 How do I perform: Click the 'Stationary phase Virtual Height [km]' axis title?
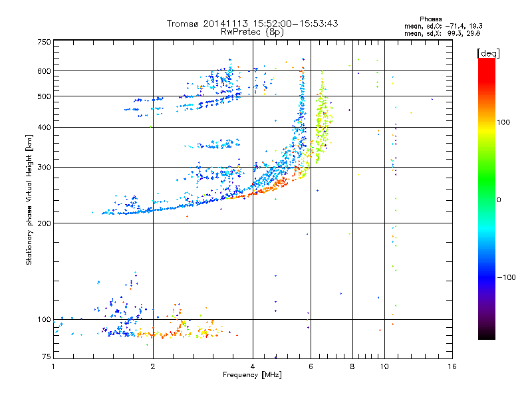click(x=29, y=199)
